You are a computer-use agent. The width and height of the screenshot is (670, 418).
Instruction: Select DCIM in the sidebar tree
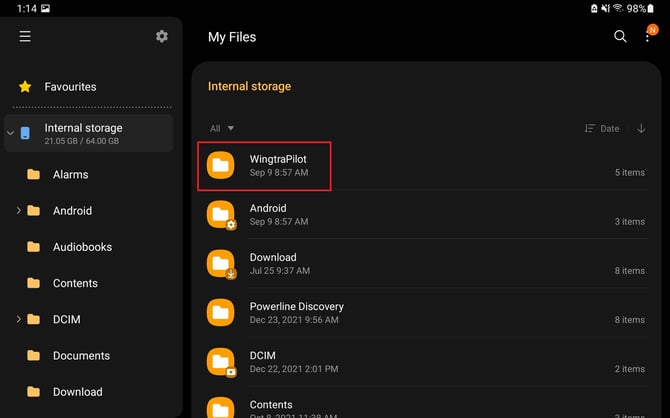pos(67,319)
